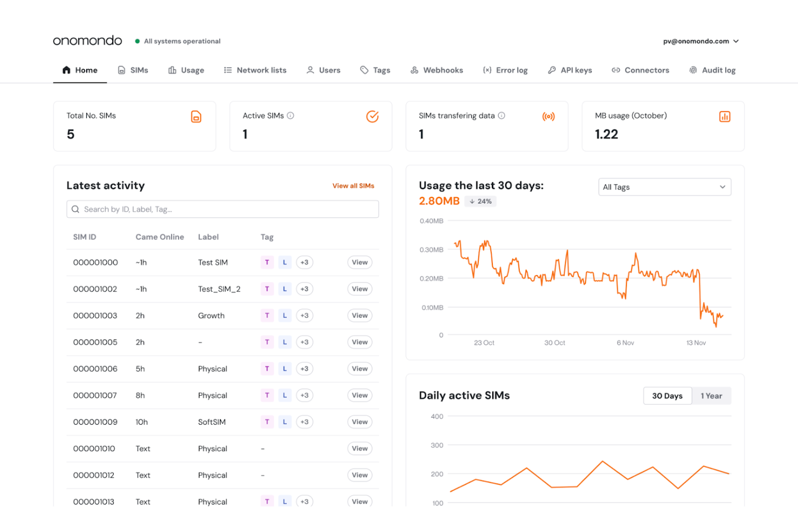This screenshot has height=532, width=798.
Task: Open the All Tags dropdown
Action: coord(664,187)
